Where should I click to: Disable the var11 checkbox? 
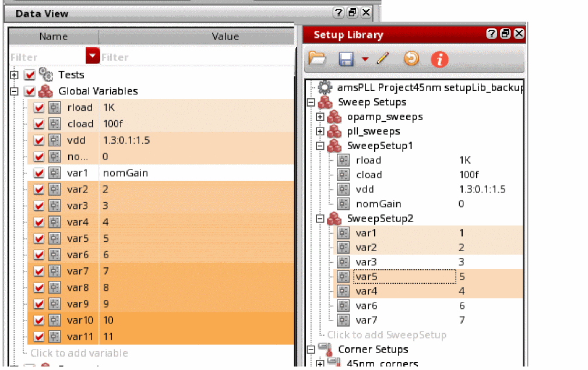pos(39,337)
